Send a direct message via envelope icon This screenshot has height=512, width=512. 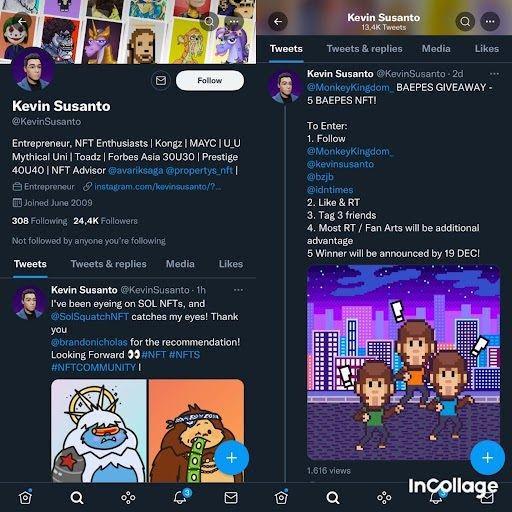(x=161, y=81)
